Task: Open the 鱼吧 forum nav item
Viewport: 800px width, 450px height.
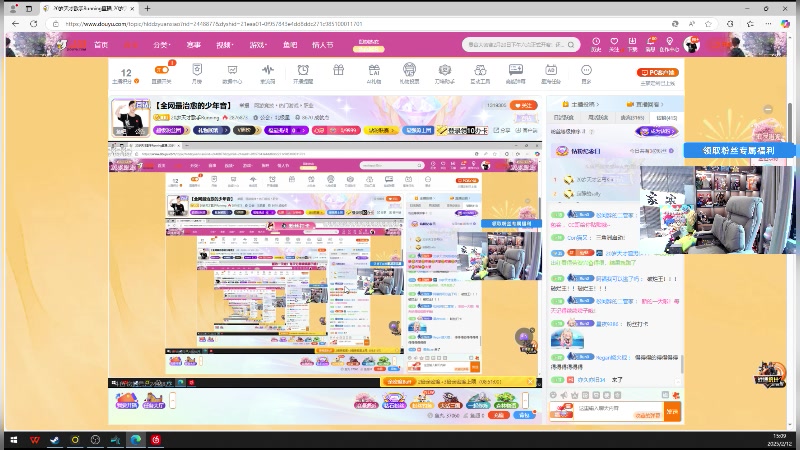Action: point(290,45)
